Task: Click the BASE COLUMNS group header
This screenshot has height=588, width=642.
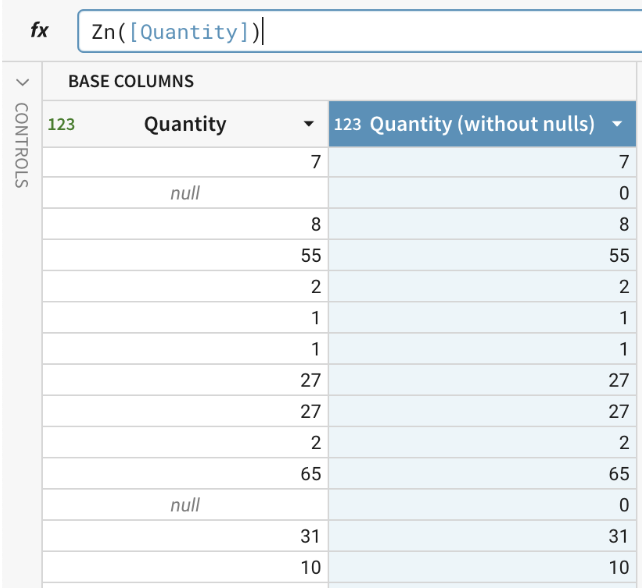Action: click(131, 81)
